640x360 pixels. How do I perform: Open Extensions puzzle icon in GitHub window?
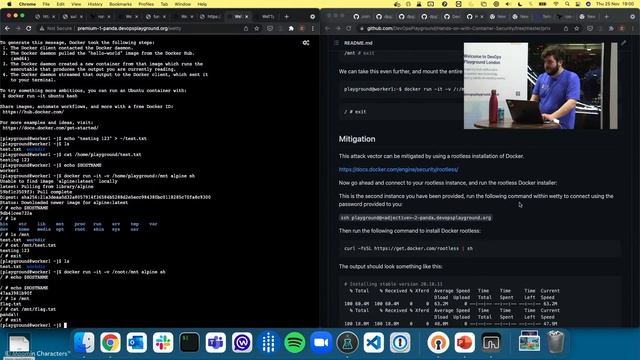(611, 29)
